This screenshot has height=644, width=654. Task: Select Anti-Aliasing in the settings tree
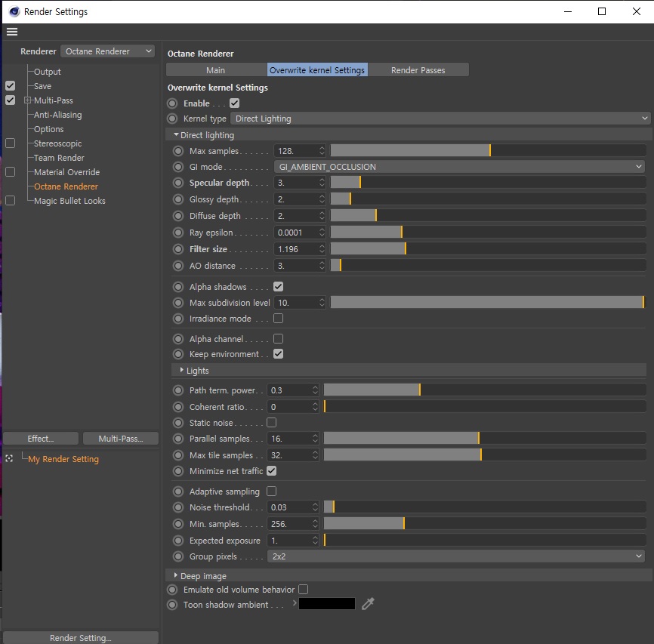[x=58, y=115]
